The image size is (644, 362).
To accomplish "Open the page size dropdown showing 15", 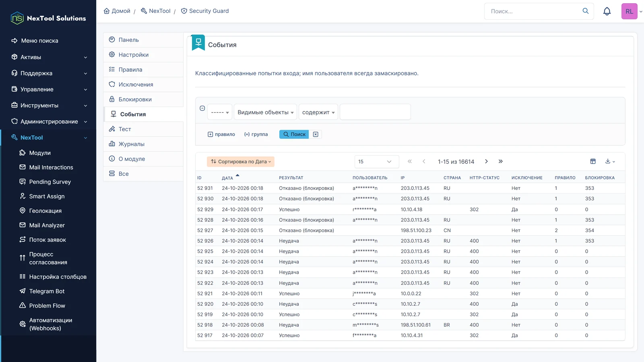I will tap(376, 162).
